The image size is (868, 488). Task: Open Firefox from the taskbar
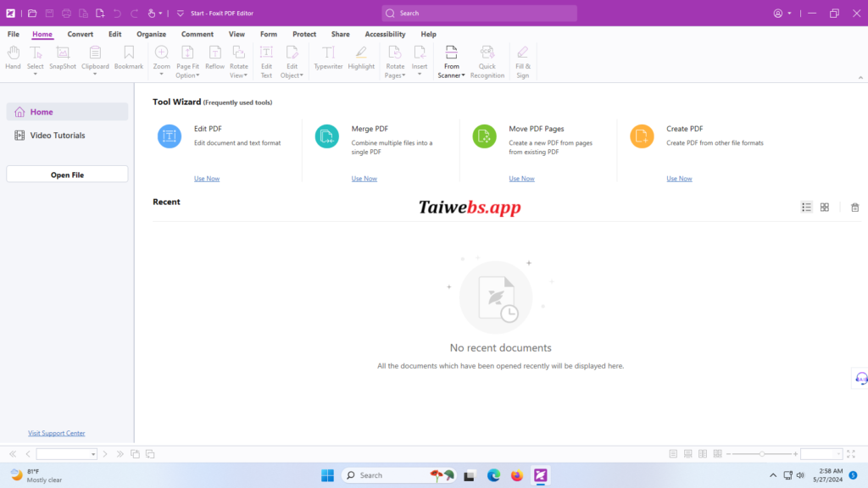[516, 475]
